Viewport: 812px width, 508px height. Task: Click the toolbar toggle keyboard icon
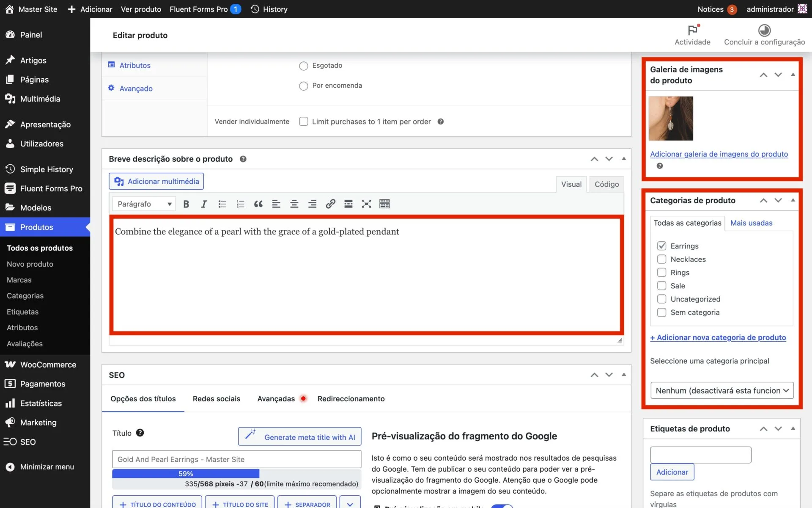(x=384, y=204)
